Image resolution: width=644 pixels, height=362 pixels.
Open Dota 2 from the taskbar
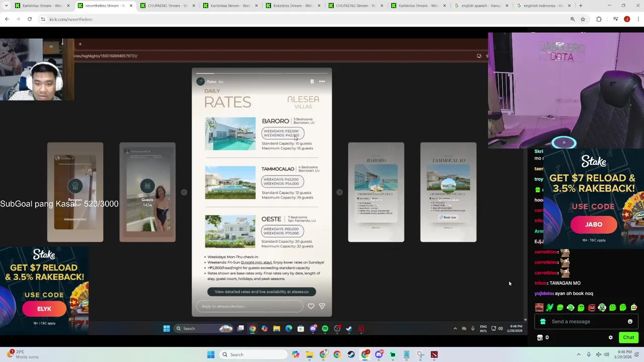pos(434,354)
